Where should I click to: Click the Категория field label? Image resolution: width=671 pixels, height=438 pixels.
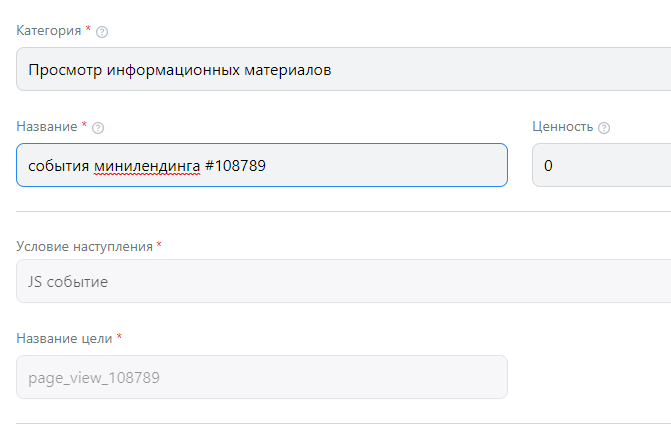(x=48, y=31)
